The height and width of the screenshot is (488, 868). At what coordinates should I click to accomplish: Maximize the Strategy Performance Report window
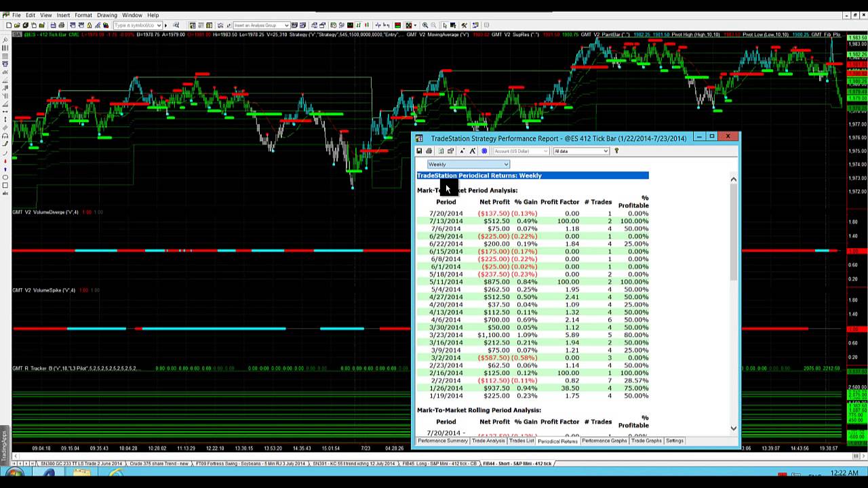712,137
